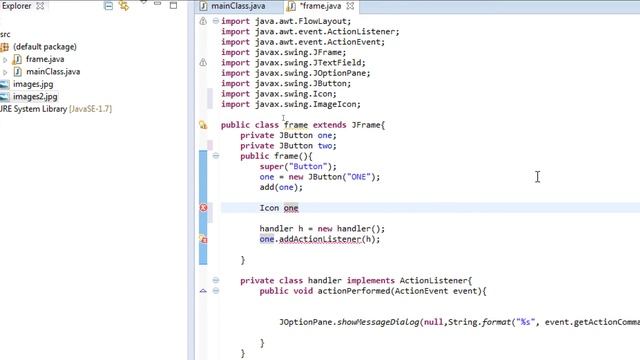640x360 pixels.
Task: Maximize the Explorer view panel
Action: (173, 5)
